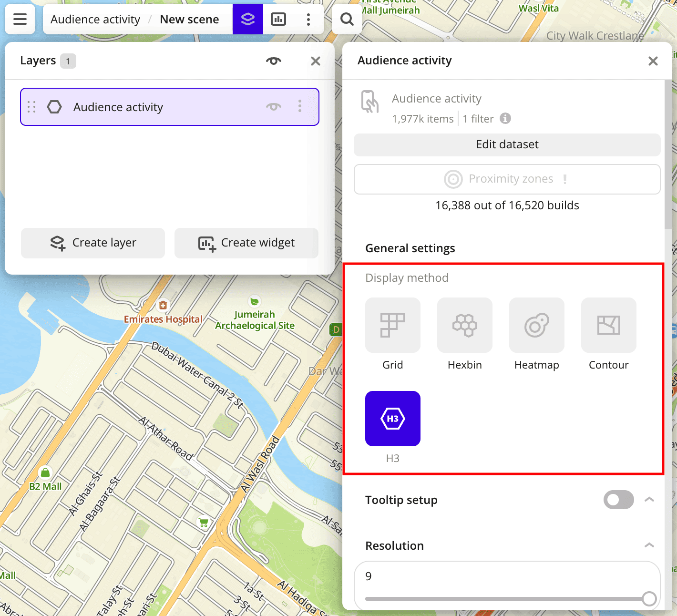Click the Edit dataset button
Image resolution: width=677 pixels, height=616 pixels.
[507, 144]
